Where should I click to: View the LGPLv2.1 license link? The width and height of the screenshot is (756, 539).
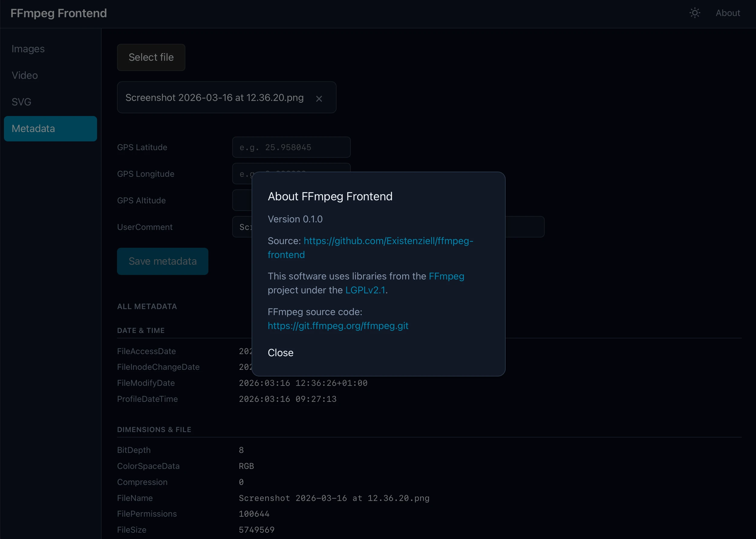(365, 290)
